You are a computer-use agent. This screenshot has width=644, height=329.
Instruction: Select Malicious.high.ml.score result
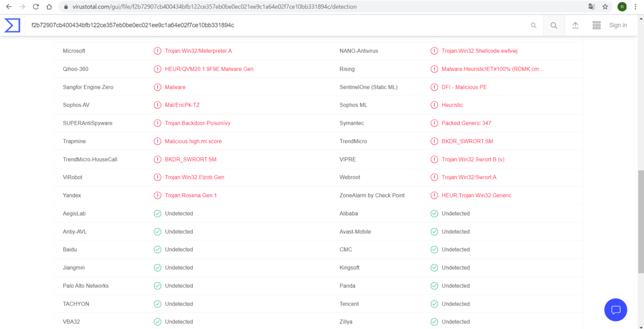(x=193, y=141)
